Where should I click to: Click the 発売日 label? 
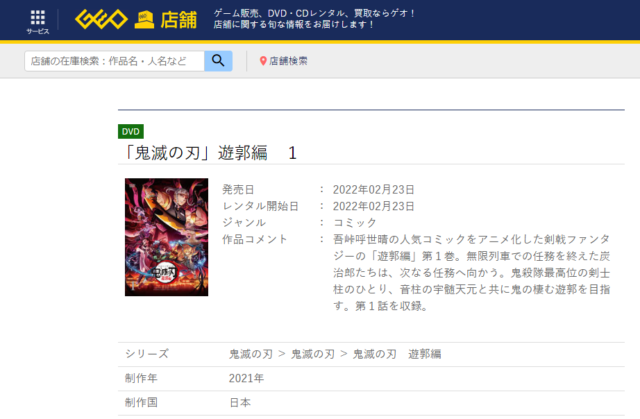click(238, 189)
